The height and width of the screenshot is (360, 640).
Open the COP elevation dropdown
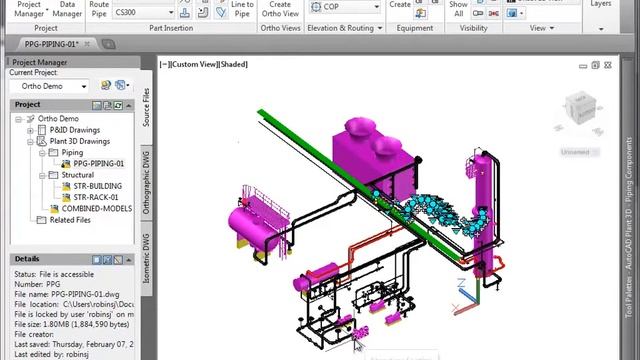[344, 7]
